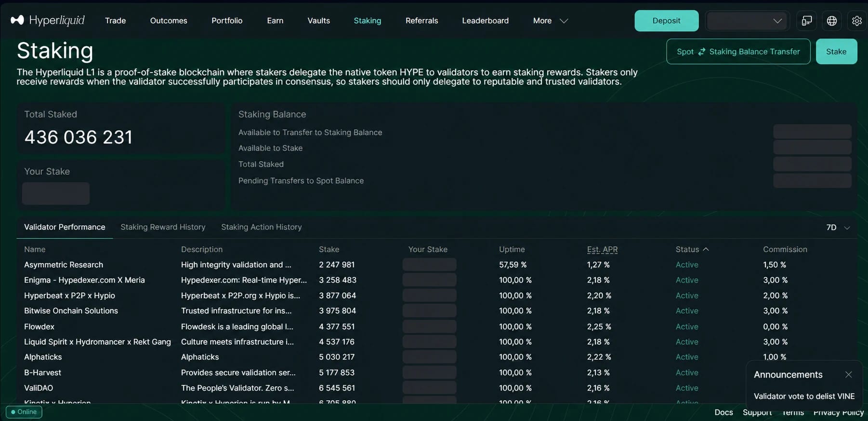
Task: Click the Online status indicator
Action: point(24,412)
